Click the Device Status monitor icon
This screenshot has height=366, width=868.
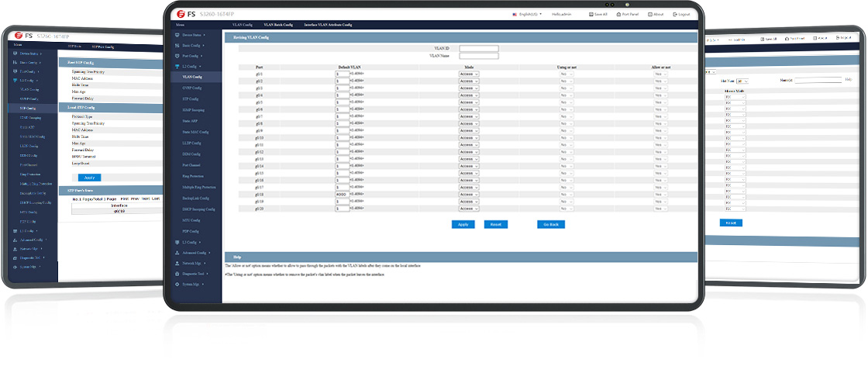point(177,36)
